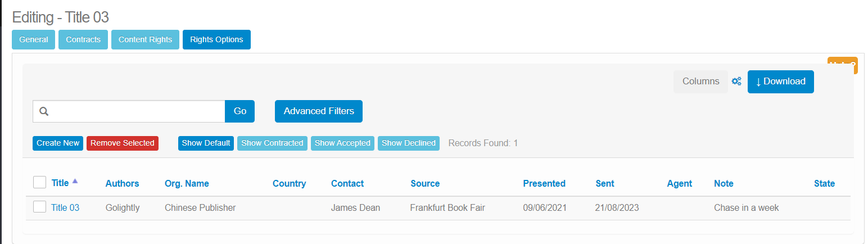Tick the select-all checkbox in header
868x244 pixels.
pos(39,183)
